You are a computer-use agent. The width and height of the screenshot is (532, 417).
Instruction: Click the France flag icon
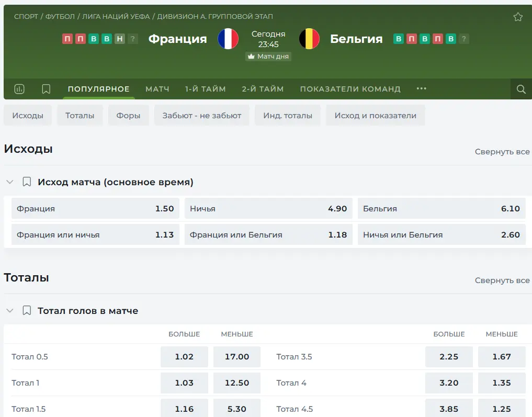pos(228,39)
